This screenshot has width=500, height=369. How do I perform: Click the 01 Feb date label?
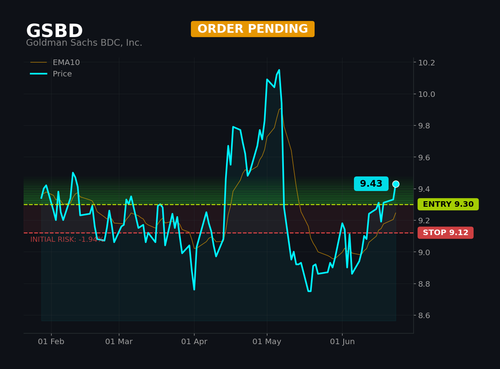pyautogui.click(x=51, y=341)
